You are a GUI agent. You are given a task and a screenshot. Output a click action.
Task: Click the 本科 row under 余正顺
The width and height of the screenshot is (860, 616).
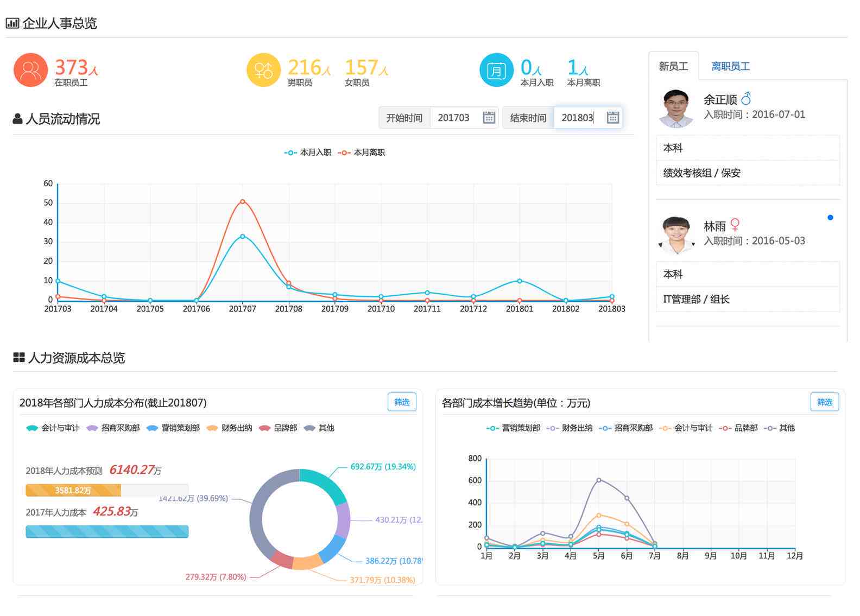[748, 148]
